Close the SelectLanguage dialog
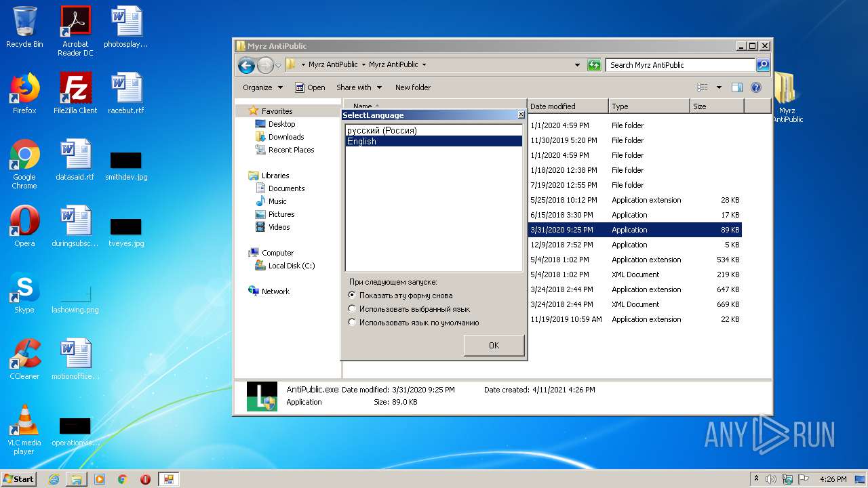868x488 pixels. tap(521, 115)
